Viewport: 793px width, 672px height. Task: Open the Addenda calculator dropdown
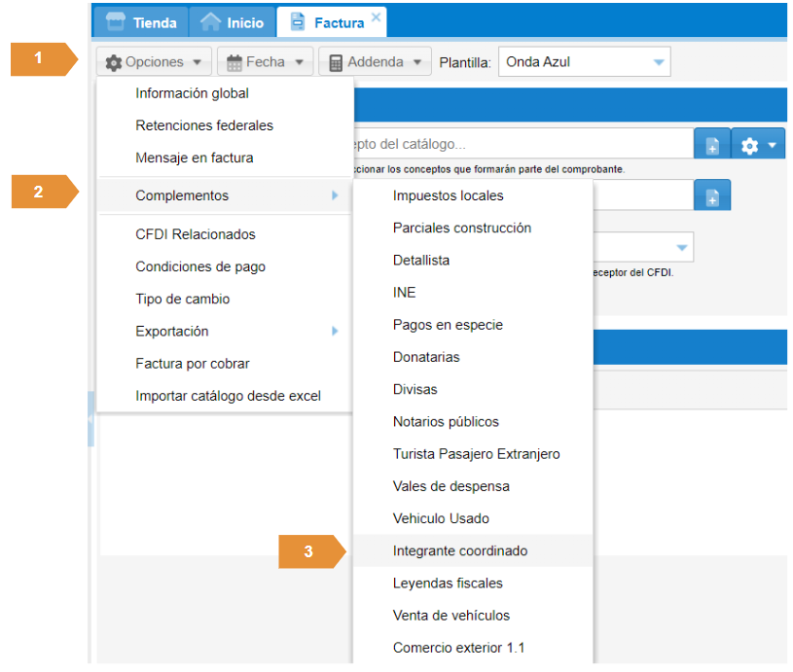coord(375,62)
